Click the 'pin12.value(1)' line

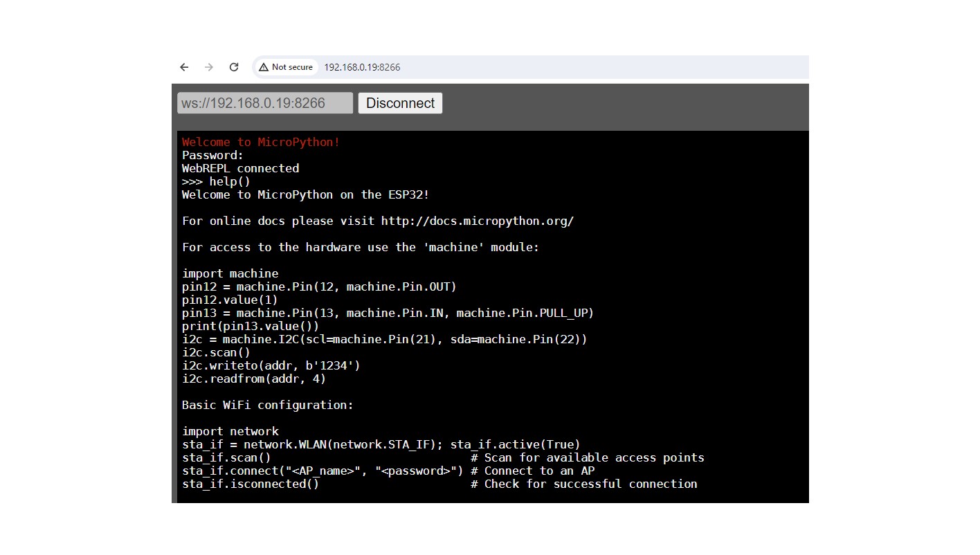click(230, 300)
